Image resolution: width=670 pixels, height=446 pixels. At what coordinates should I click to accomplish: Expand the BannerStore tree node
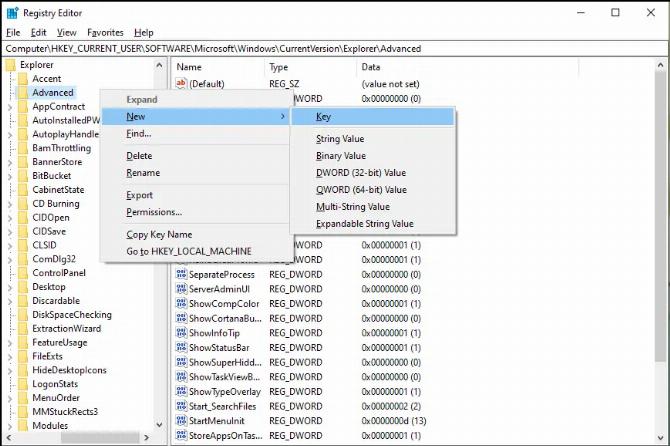click(x=10, y=162)
